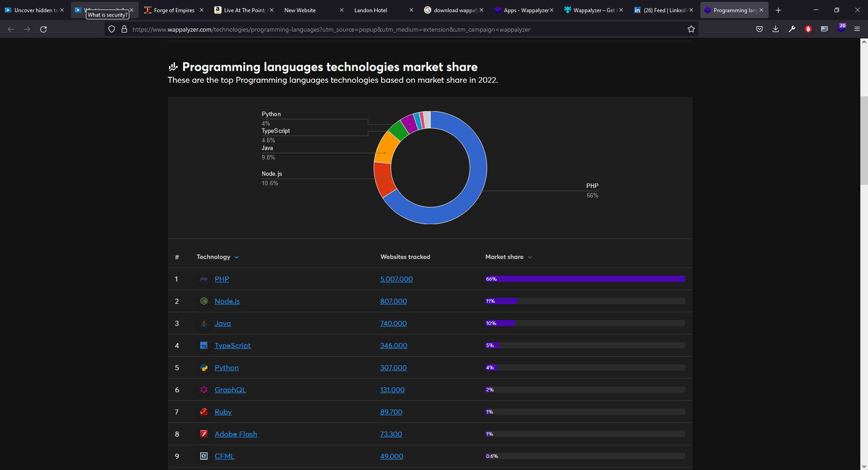The image size is (868, 470).
Task: Switch to the Live At The Point tab
Action: 243,10
